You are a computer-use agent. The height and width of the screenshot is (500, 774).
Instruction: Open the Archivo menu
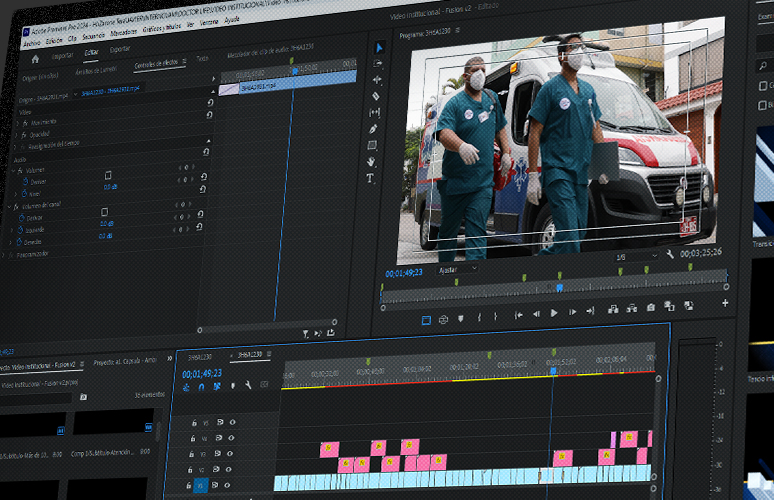coord(32,43)
